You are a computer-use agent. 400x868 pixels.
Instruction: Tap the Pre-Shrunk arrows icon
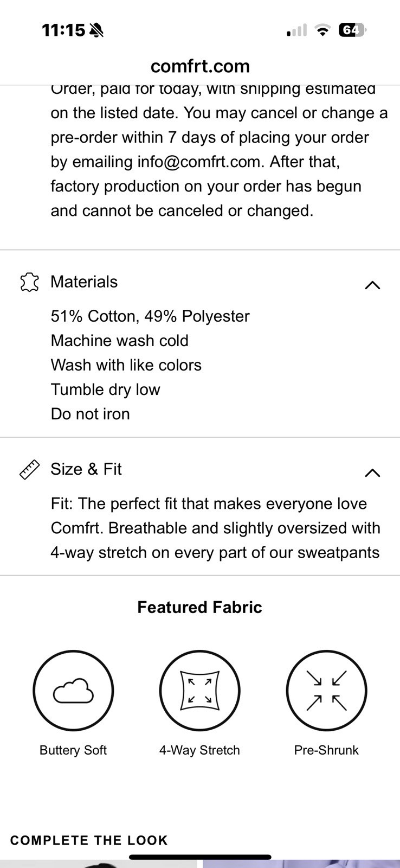326,691
